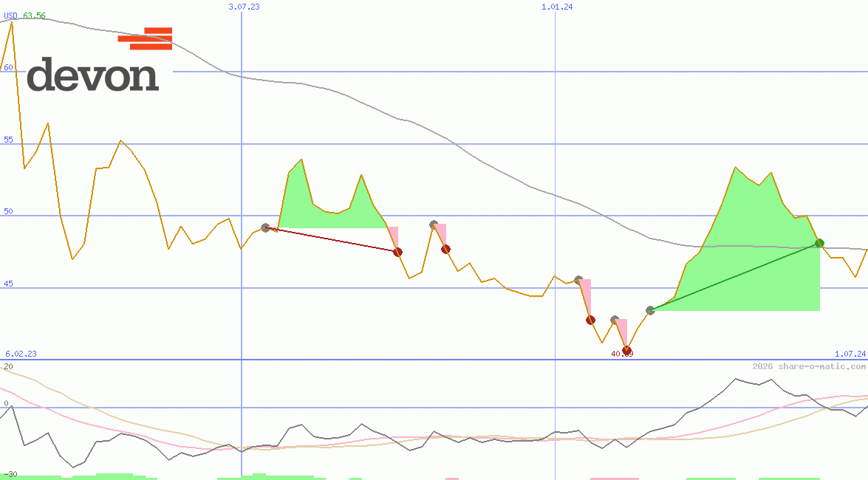
Task: Click the red exit dot ending the dark-red trendline
Action: (398, 251)
